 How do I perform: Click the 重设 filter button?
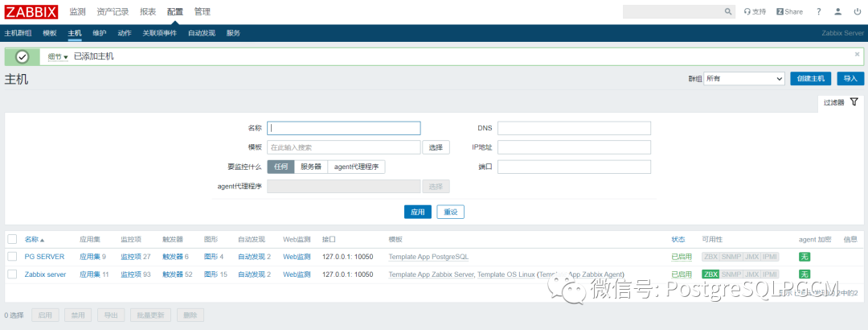click(451, 212)
